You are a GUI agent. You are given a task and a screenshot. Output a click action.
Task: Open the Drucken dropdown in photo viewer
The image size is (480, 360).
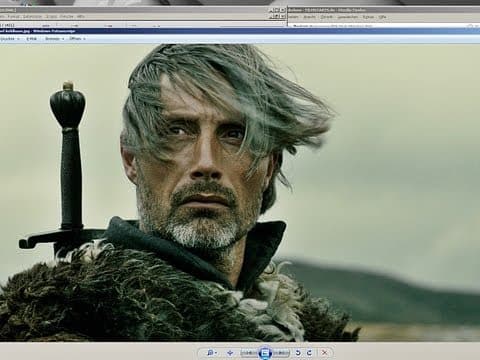coord(9,39)
